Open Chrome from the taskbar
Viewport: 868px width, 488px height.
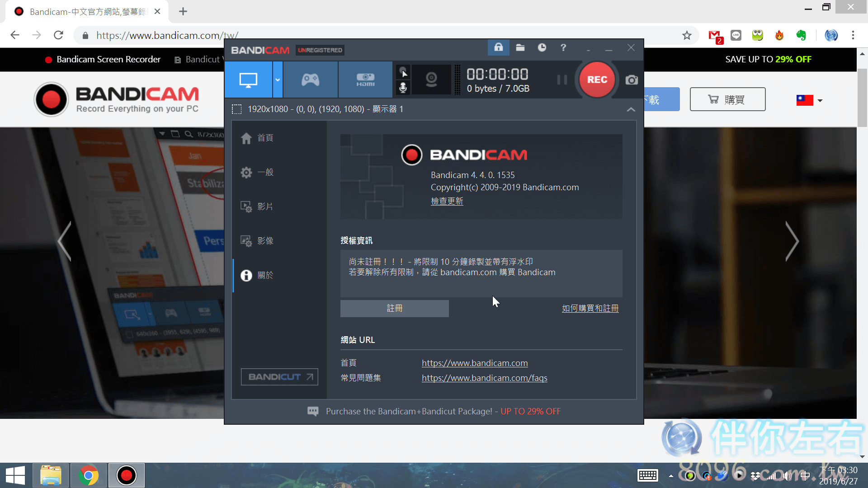tap(89, 475)
